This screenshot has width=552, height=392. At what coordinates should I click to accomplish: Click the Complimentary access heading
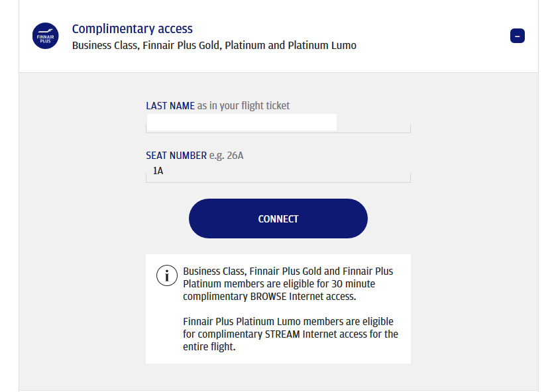point(132,29)
